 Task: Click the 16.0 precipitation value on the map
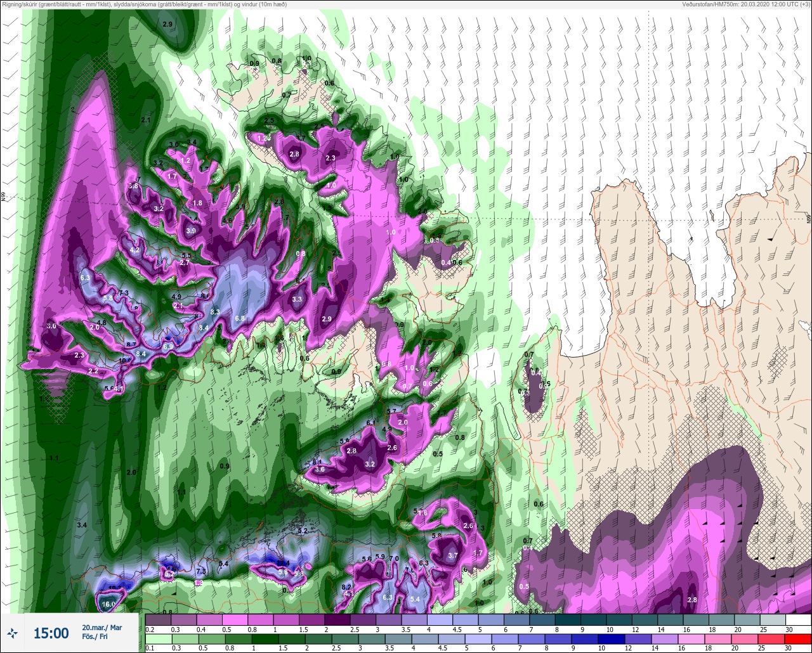pos(108,604)
